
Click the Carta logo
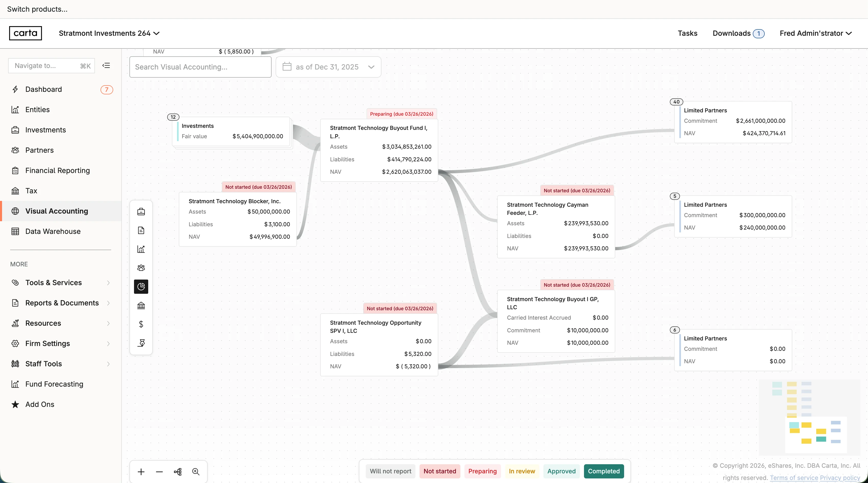tap(25, 33)
